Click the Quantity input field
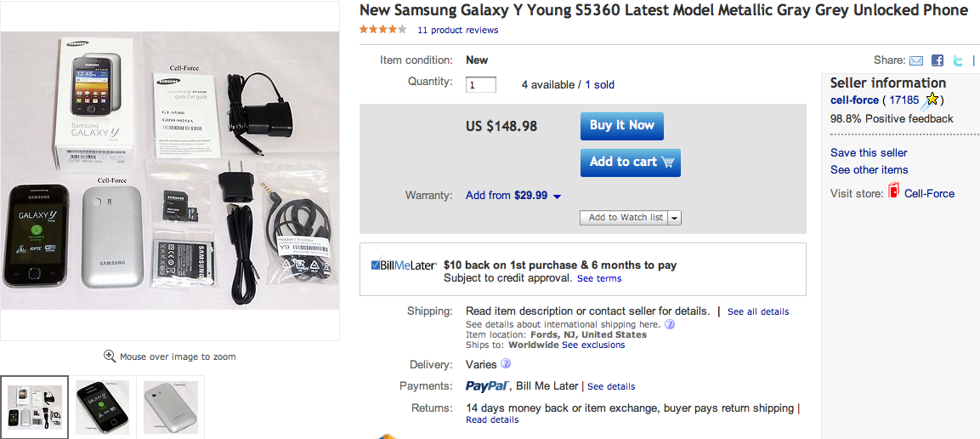980x439 pixels. [481, 84]
